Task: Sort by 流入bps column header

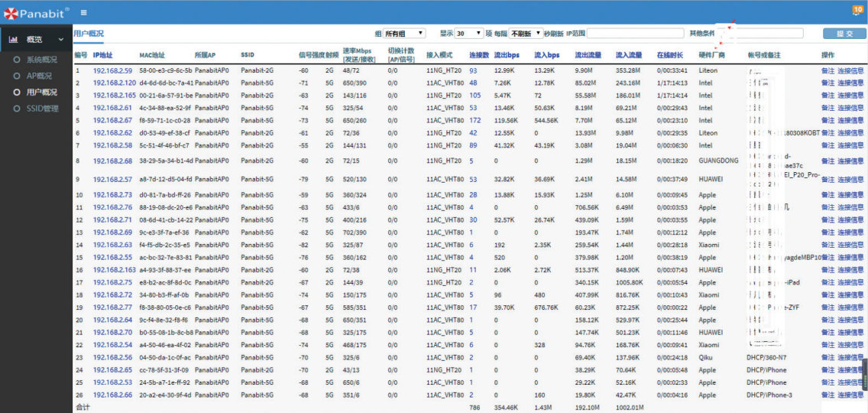Action: 547,55
